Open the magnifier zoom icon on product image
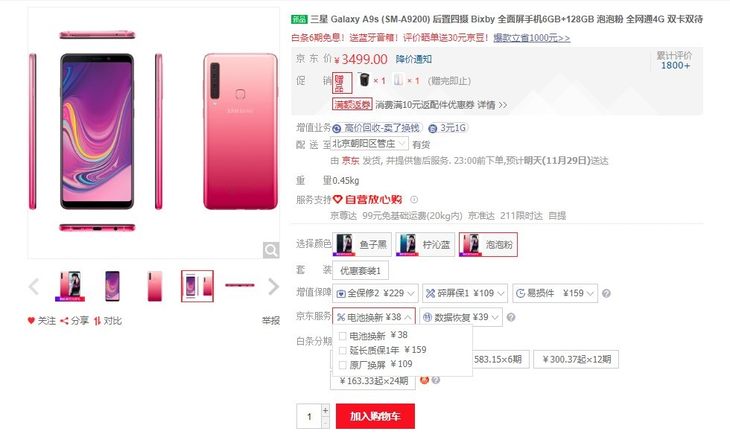The width and height of the screenshot is (730, 440). (271, 250)
